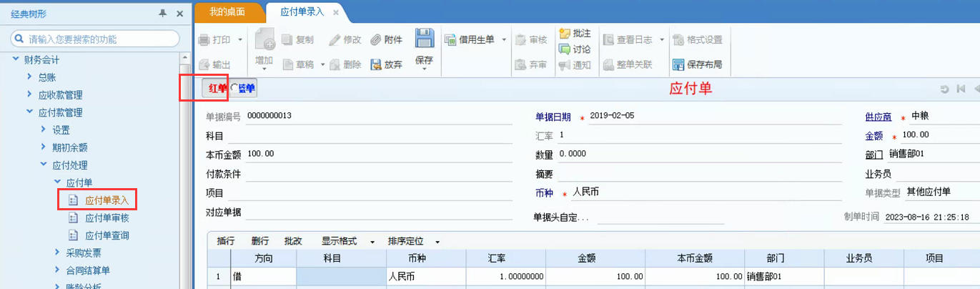This screenshot has width=980, height=289.
Task: Click the 放弃 discard icon
Action: [x=375, y=64]
